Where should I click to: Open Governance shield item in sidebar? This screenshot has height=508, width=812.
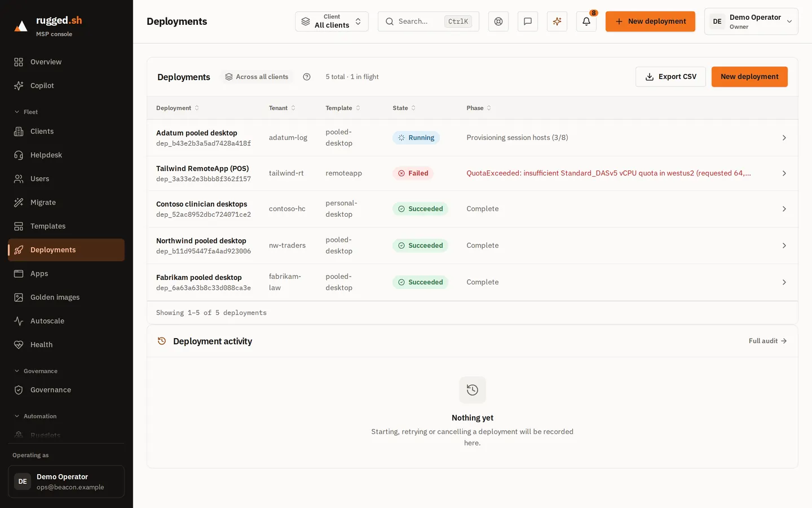click(x=66, y=390)
